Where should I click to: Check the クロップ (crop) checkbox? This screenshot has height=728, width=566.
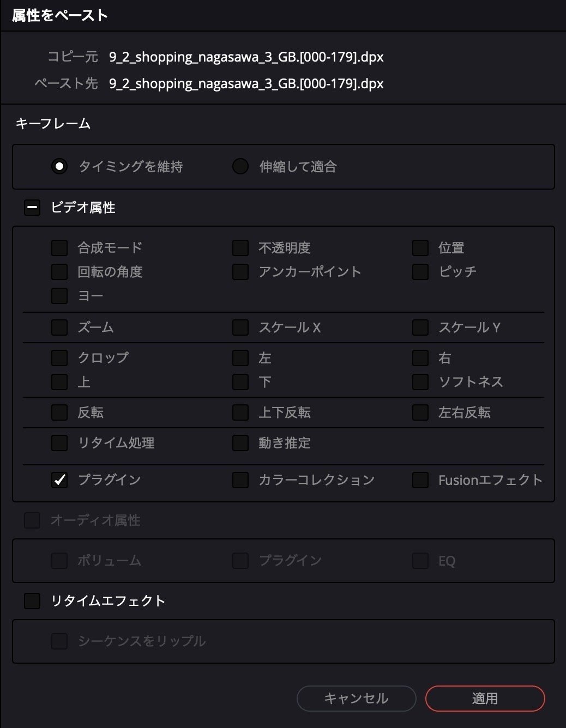[59, 358]
